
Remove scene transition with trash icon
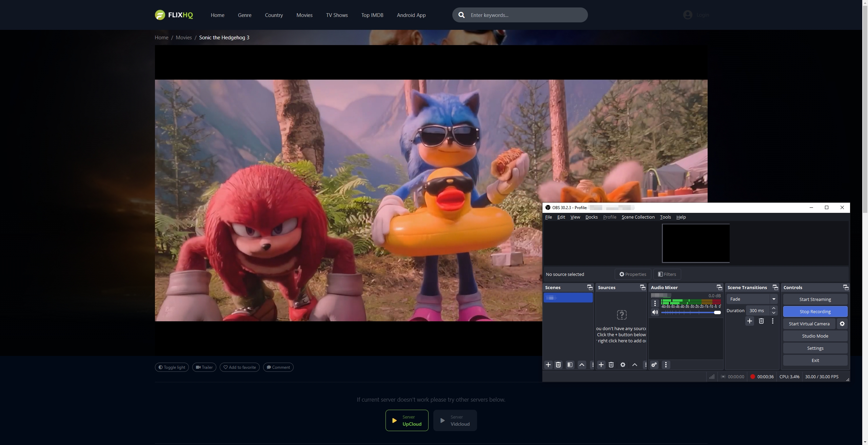pyautogui.click(x=761, y=321)
